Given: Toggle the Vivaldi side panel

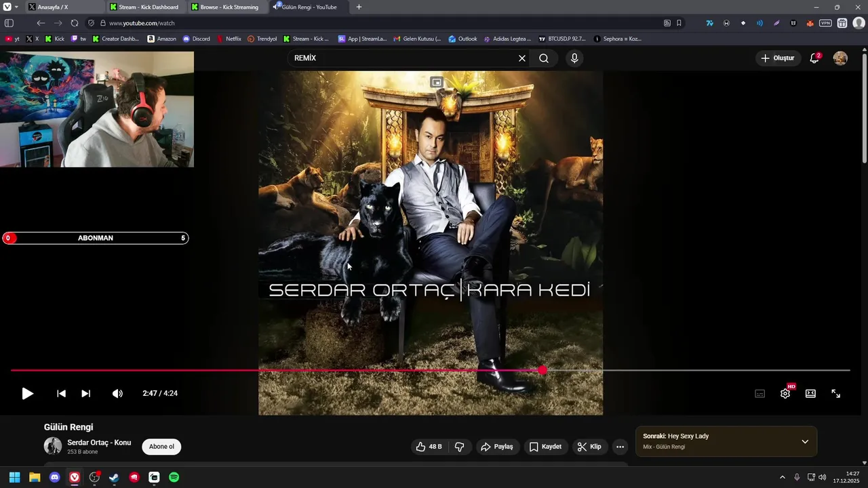Looking at the screenshot, I should (x=9, y=23).
